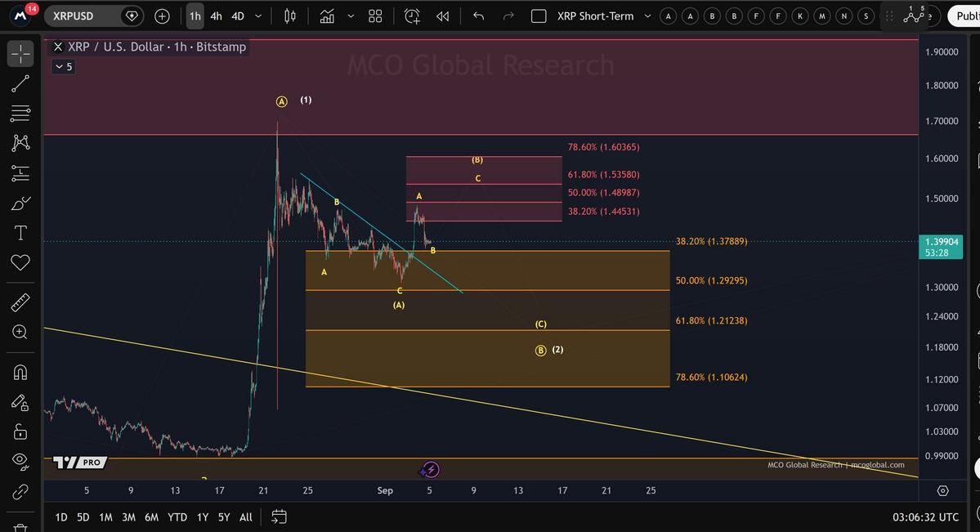Image resolution: width=980 pixels, height=532 pixels.
Task: Switch to the 4h interval
Action: tap(217, 16)
